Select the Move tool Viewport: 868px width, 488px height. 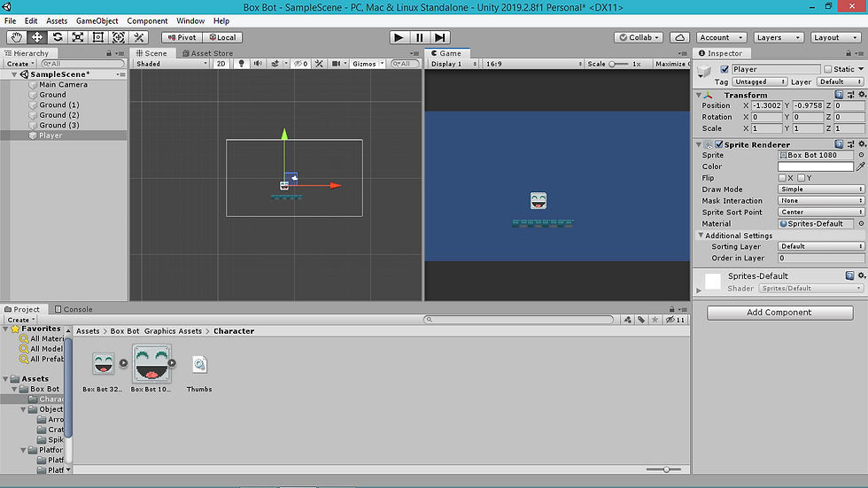36,37
